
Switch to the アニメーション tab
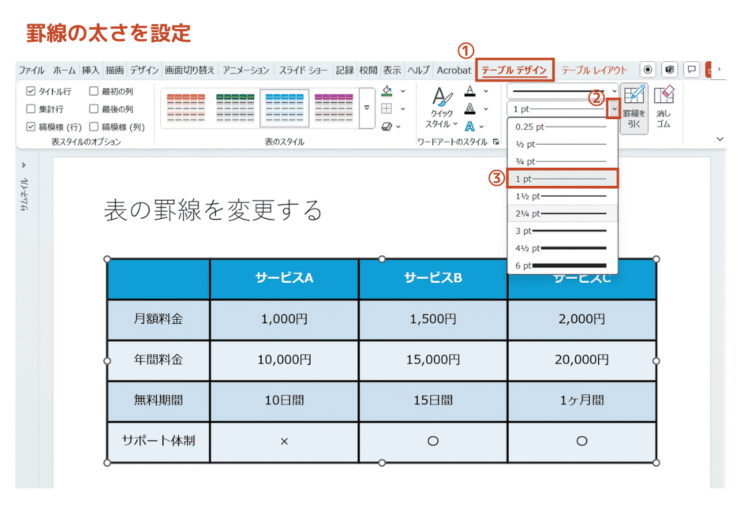pos(246,70)
